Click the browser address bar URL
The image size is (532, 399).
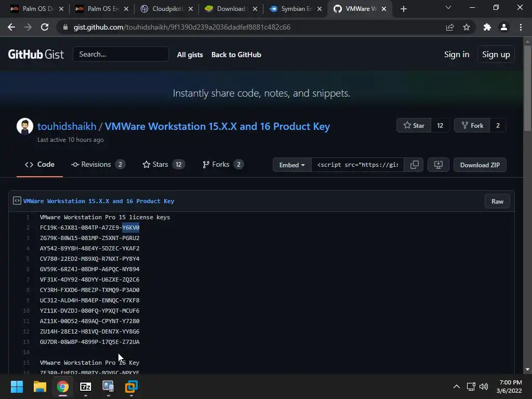click(x=182, y=27)
